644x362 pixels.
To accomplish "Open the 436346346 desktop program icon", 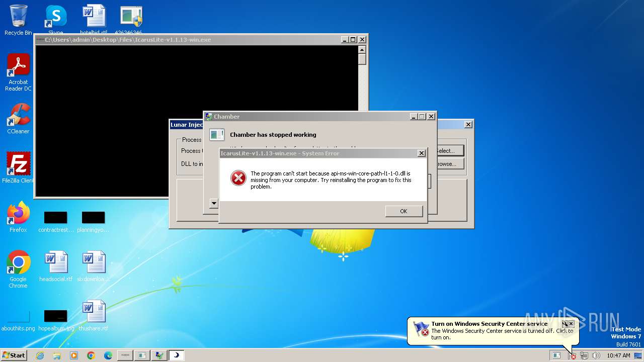I will tap(131, 20).
